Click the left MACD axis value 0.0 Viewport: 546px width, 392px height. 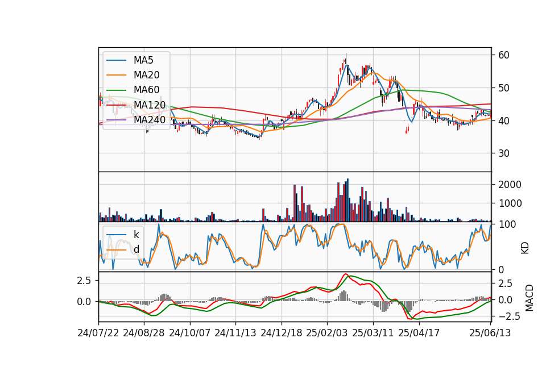coord(84,302)
